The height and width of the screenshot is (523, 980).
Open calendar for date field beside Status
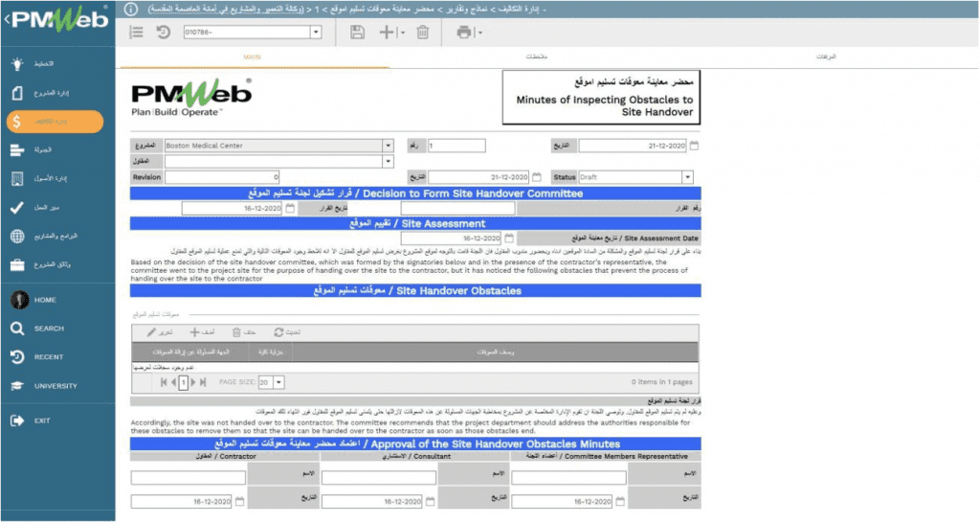tap(536, 177)
